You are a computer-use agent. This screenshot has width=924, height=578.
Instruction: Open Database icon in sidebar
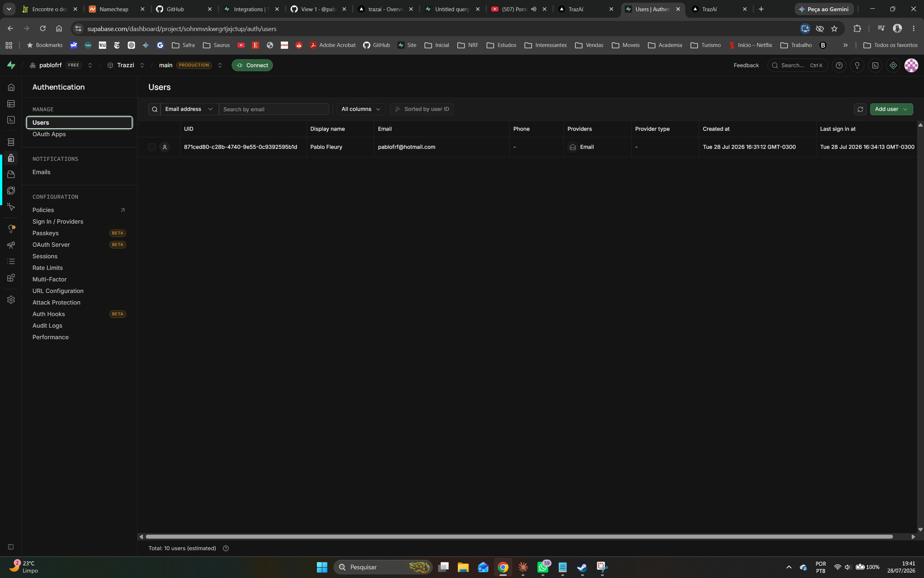[x=11, y=142]
